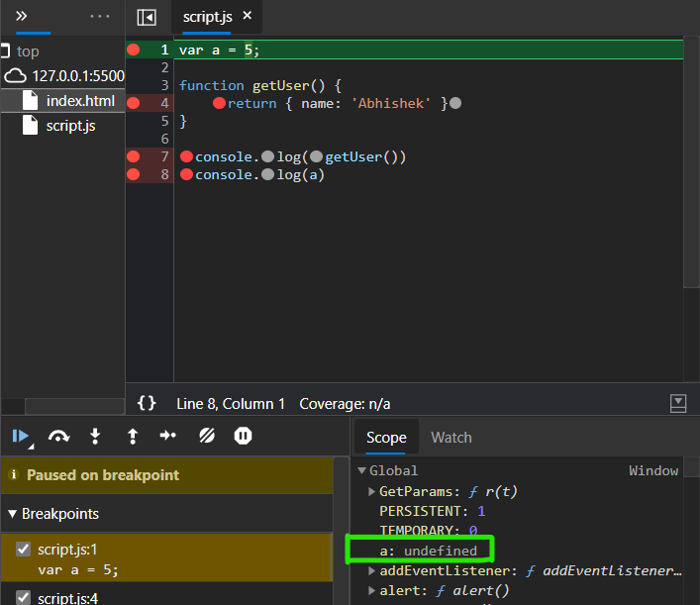Toggle breakpoint on line 7 gutter
The height and width of the screenshot is (605, 700).
coord(133,156)
